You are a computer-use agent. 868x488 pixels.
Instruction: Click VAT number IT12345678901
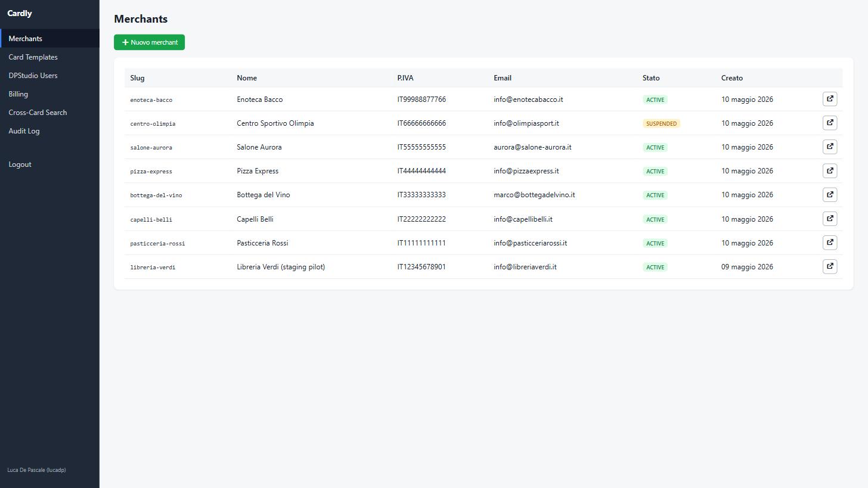[x=421, y=267]
